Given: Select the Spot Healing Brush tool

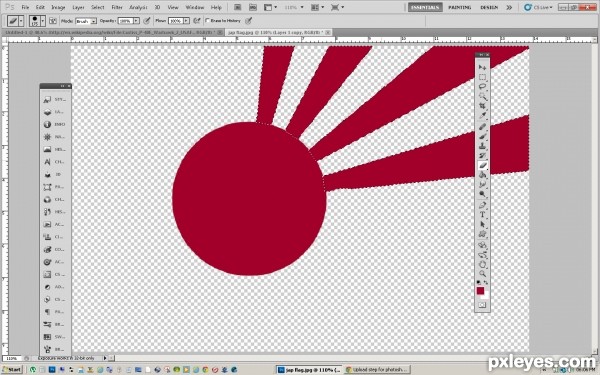Looking at the screenshot, I should [482, 127].
